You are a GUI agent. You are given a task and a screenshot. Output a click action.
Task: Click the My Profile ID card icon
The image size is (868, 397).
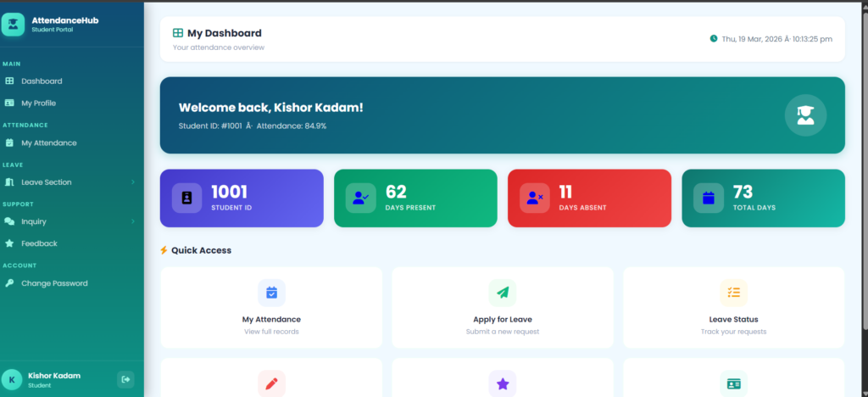tap(9, 103)
